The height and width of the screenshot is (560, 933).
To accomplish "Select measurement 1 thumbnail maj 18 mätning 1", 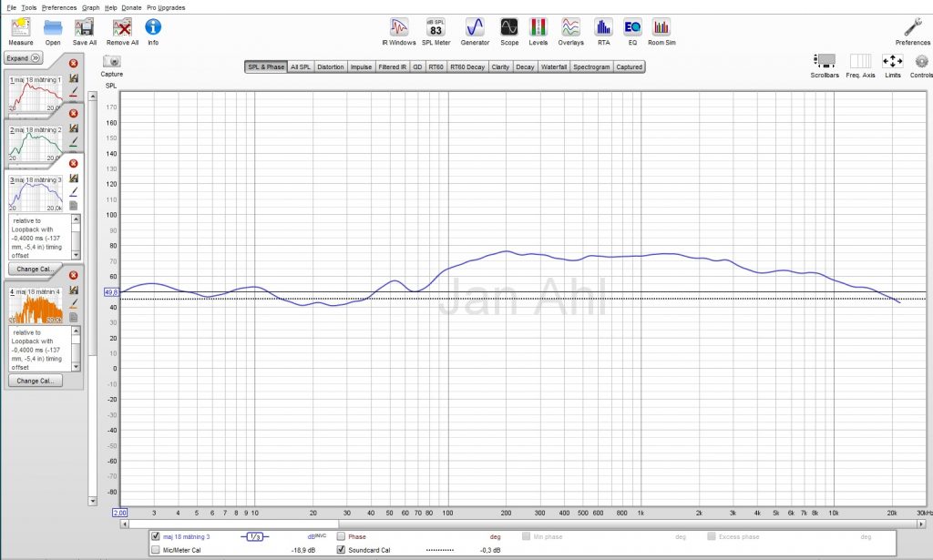I will 36,93.
